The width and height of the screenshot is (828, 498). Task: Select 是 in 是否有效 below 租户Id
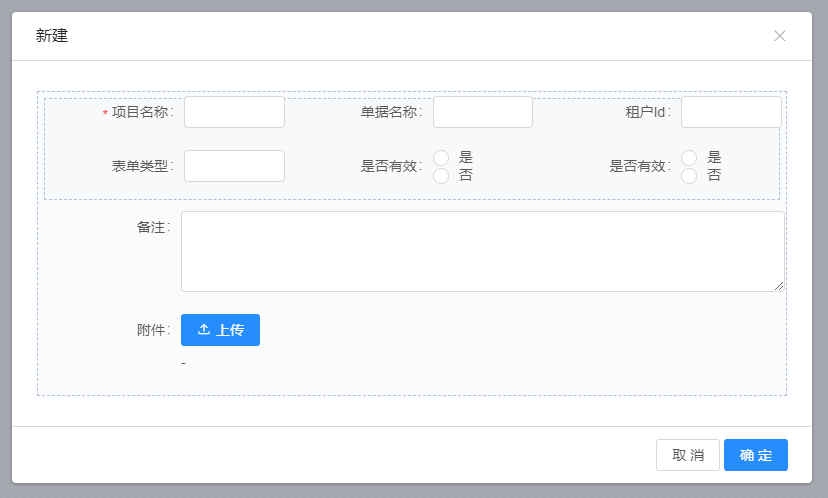pyautogui.click(x=689, y=158)
